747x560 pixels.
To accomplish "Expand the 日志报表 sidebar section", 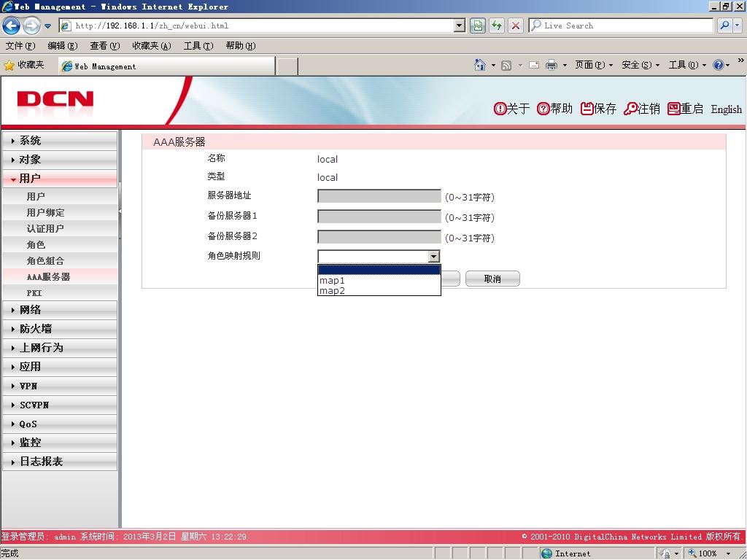I will [60, 462].
